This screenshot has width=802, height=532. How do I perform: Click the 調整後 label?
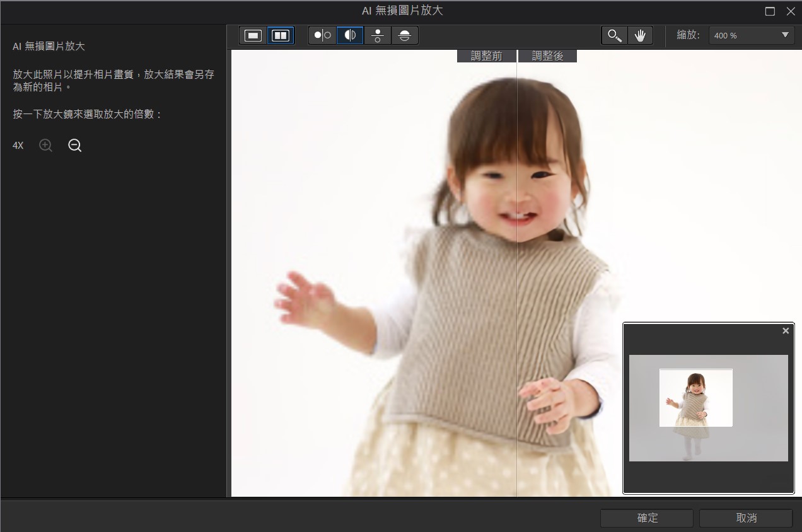pyautogui.click(x=547, y=56)
